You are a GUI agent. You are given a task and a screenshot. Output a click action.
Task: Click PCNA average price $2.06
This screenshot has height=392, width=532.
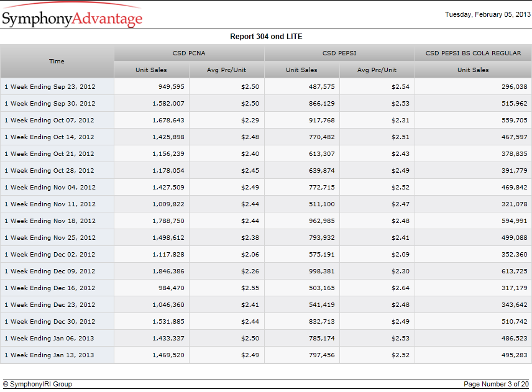(x=250, y=255)
